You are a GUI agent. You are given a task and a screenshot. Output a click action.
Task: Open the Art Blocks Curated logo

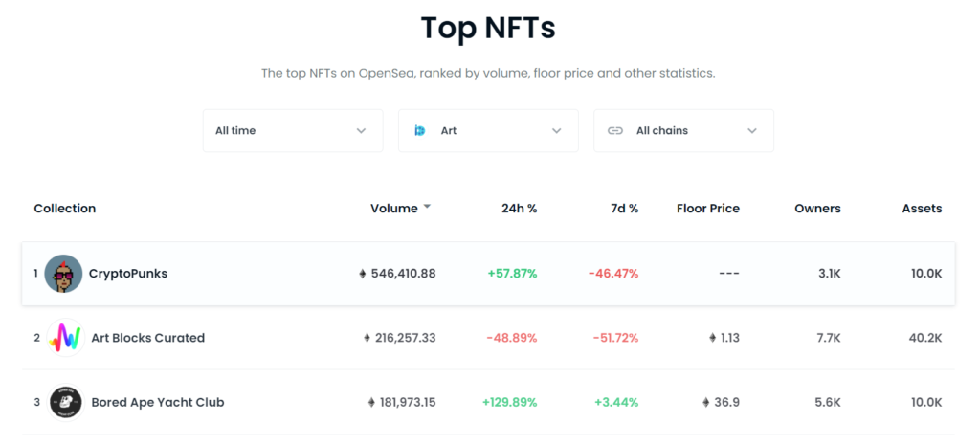tap(66, 338)
